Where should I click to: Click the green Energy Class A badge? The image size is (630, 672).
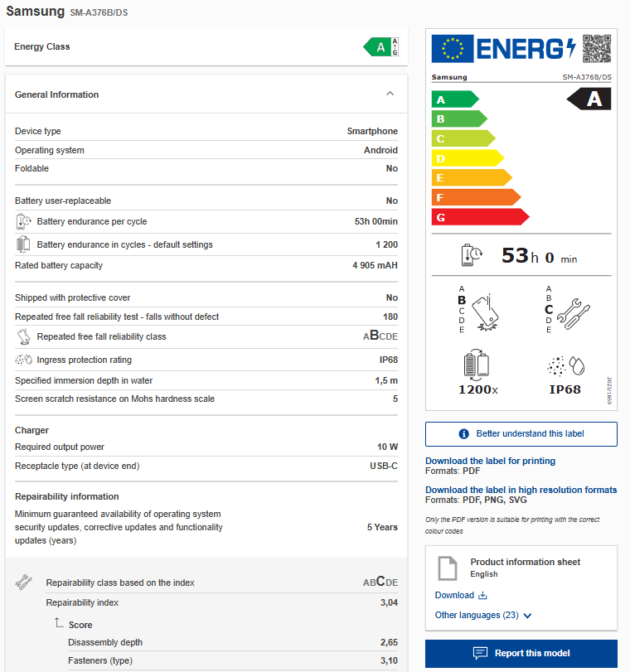380,47
